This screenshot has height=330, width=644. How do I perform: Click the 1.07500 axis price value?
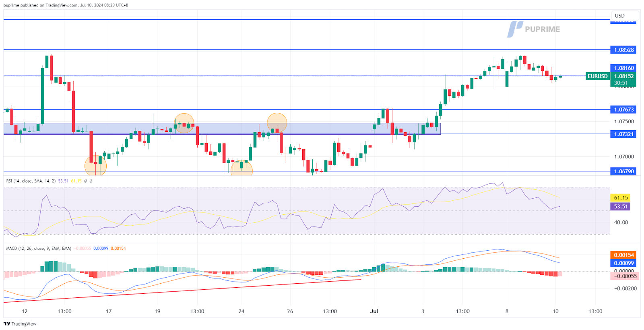pyautogui.click(x=624, y=121)
